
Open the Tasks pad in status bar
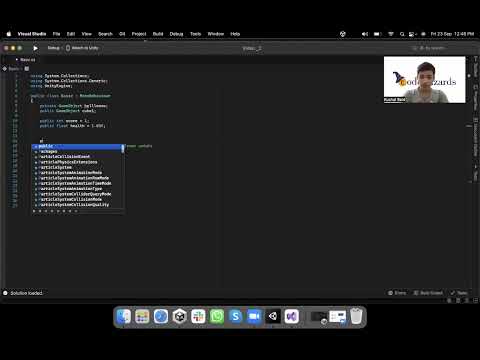(x=459, y=293)
